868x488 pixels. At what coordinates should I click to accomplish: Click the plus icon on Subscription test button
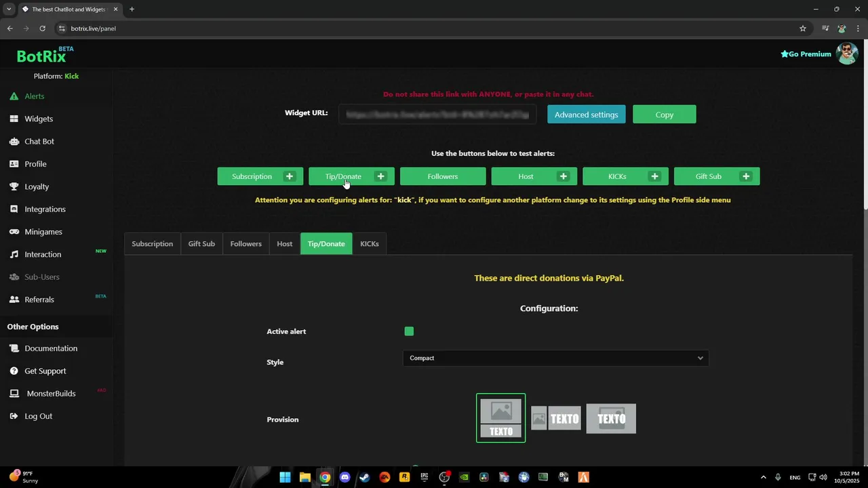(290, 176)
